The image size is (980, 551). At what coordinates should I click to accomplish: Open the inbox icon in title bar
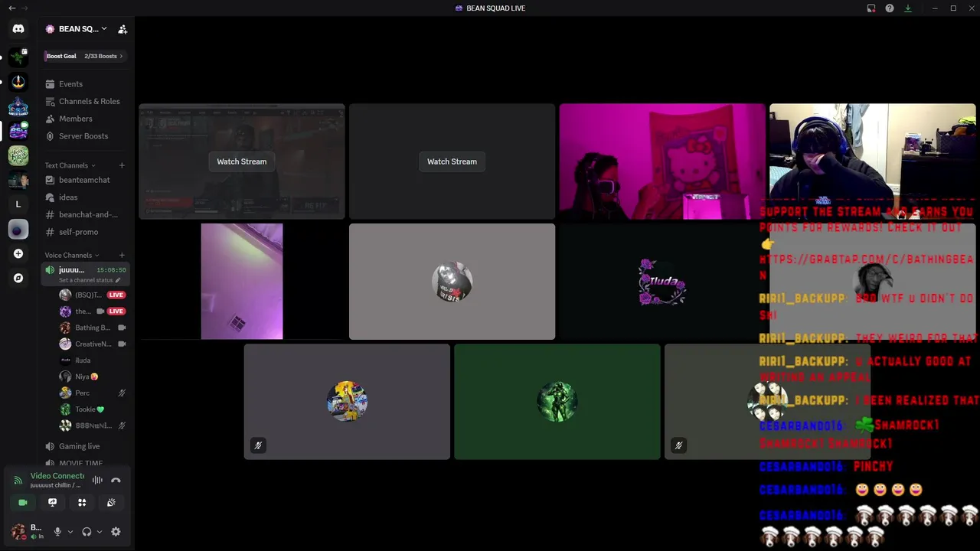pyautogui.click(x=871, y=8)
